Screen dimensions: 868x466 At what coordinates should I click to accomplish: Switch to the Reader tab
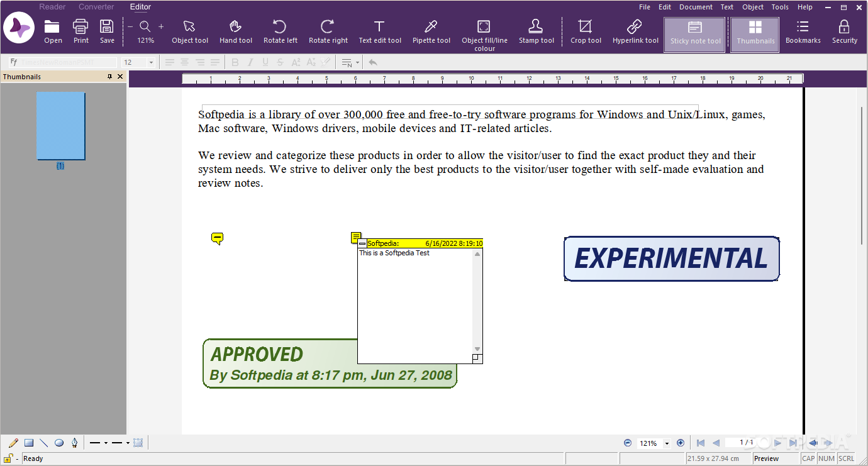pyautogui.click(x=52, y=7)
